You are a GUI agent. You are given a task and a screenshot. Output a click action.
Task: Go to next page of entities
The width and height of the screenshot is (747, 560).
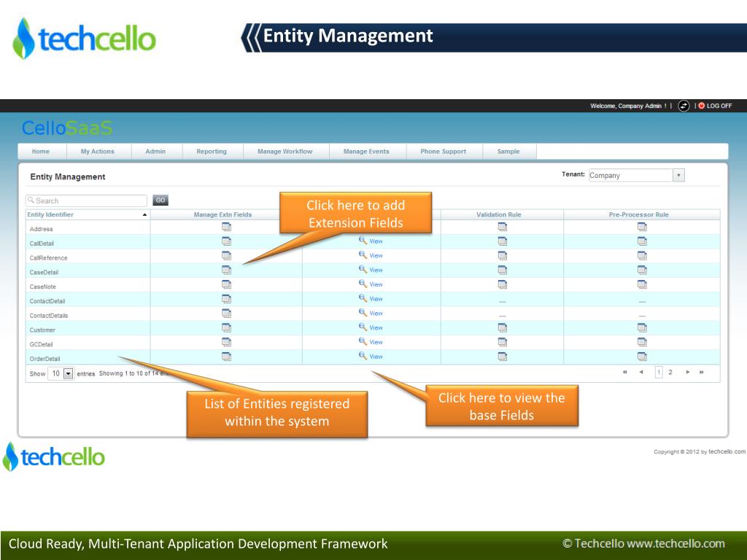[687, 373]
